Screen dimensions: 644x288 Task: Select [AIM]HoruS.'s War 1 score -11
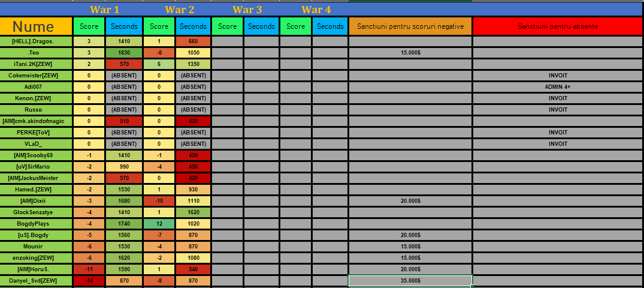pos(89,269)
